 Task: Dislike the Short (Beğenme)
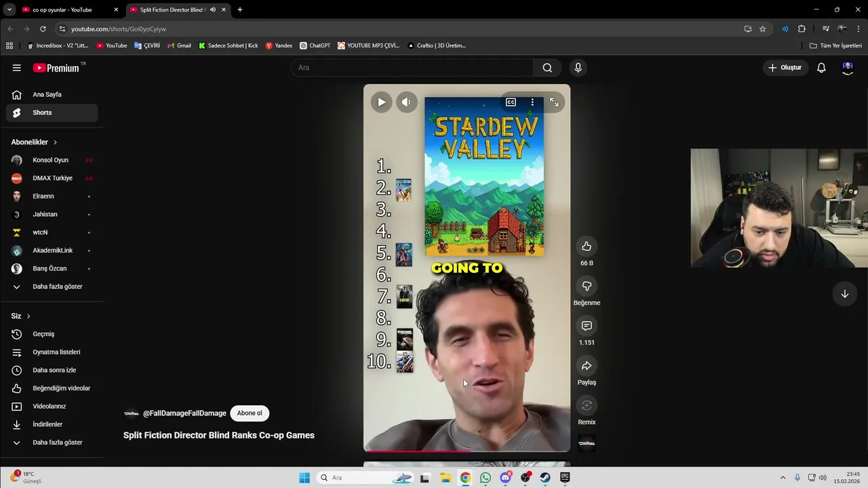(587, 286)
